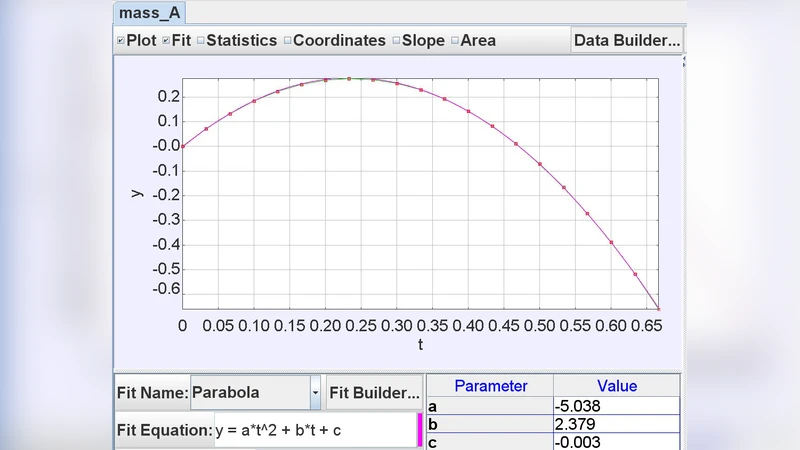Select the first data point at t=0

click(182, 146)
